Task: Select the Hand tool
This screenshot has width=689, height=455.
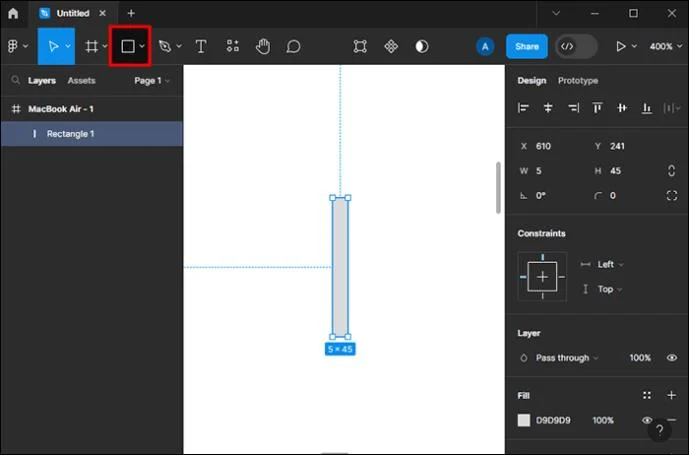Action: point(263,46)
